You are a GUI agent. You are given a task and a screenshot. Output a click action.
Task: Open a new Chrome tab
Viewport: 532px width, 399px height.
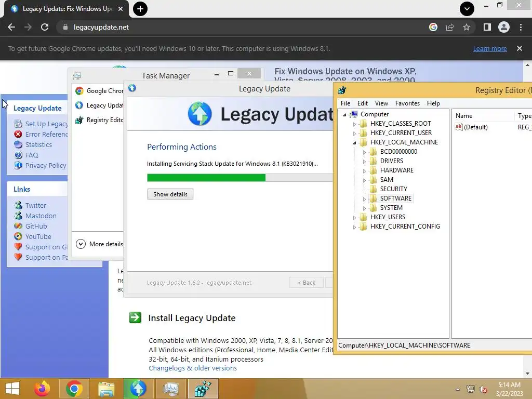(140, 9)
